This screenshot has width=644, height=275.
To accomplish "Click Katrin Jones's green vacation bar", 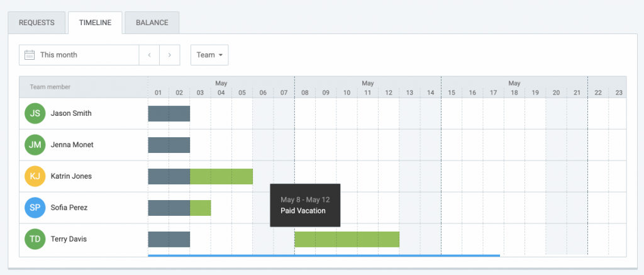I will (221, 176).
